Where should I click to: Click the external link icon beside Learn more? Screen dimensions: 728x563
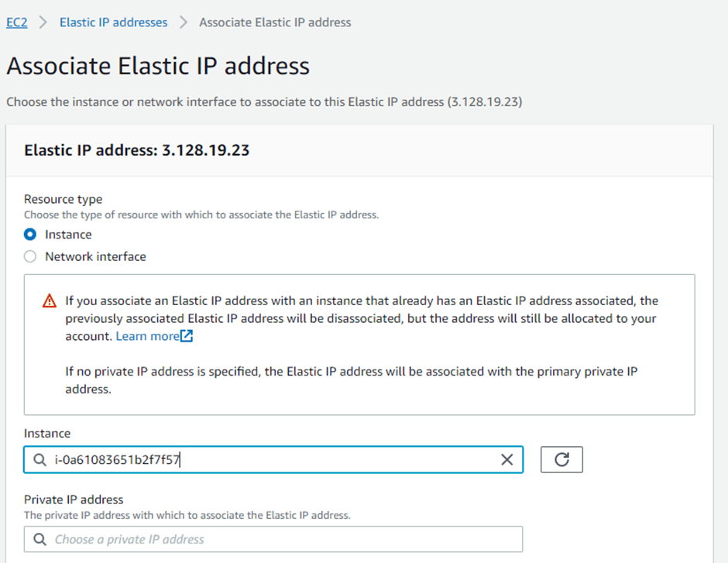[x=187, y=336]
